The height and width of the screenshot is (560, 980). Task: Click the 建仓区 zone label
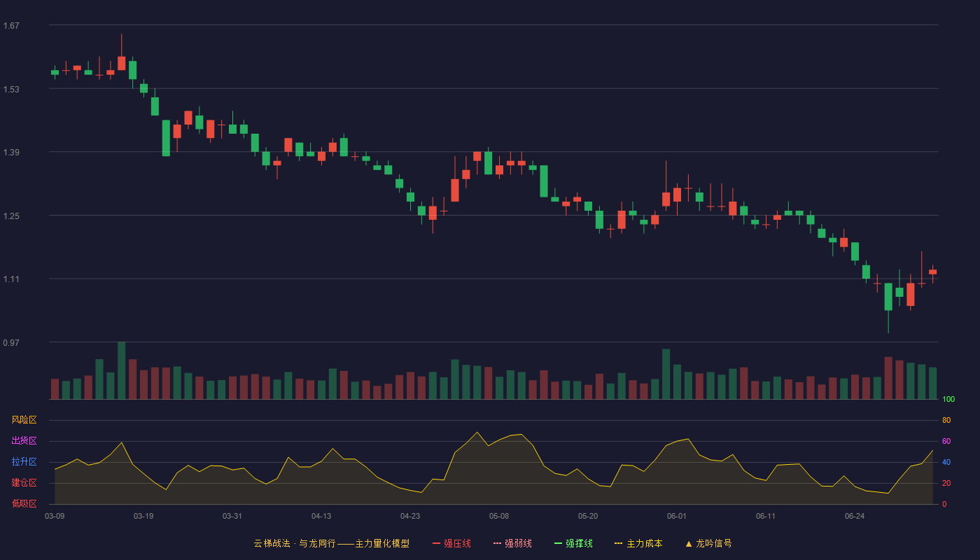[24, 483]
